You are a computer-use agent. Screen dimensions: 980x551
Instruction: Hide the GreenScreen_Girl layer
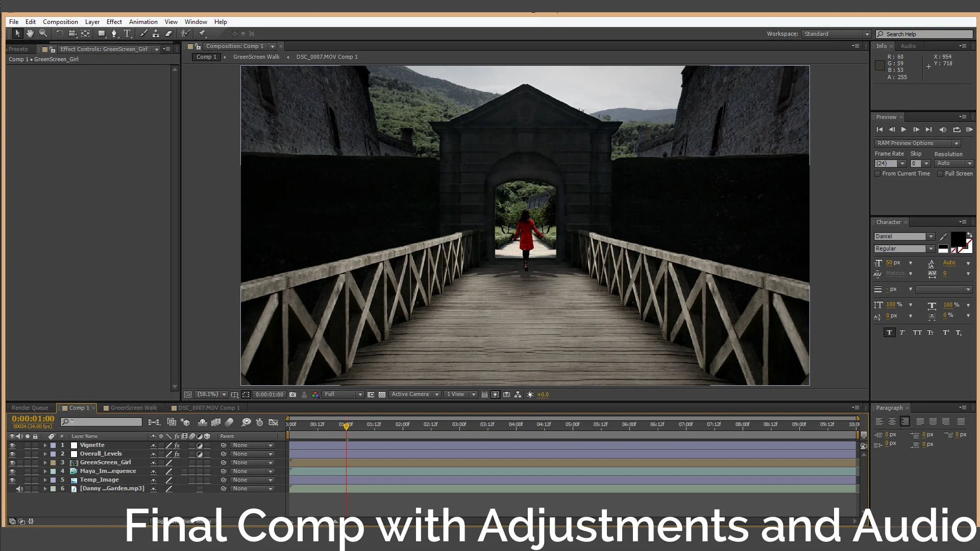coord(12,463)
